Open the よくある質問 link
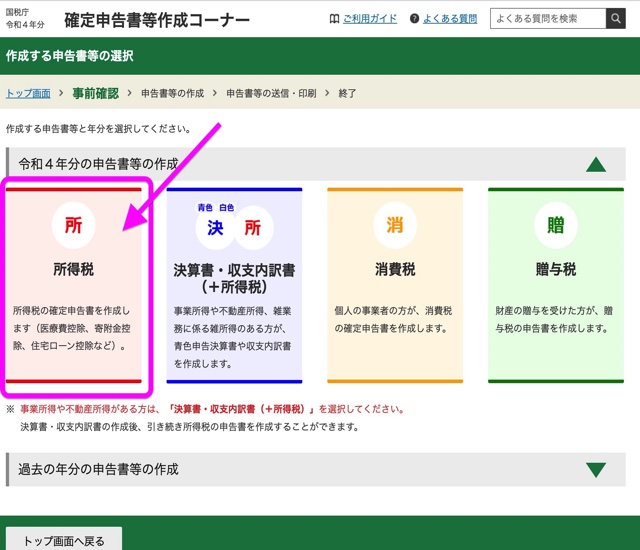 [x=449, y=19]
